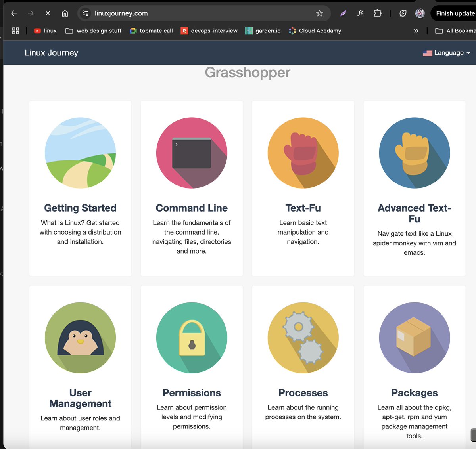Click the lightning bolt circle icon
The image size is (476, 449).
[x=403, y=13]
